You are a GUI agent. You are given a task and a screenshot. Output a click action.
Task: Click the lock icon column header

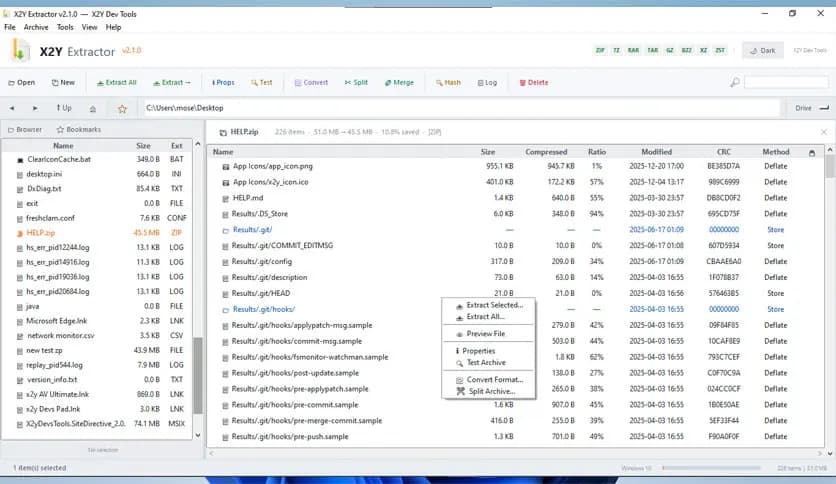811,153
